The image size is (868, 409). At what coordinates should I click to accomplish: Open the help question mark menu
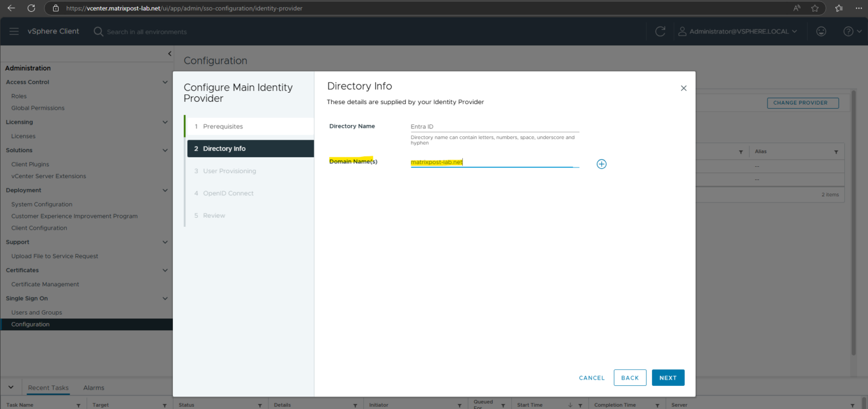849,31
